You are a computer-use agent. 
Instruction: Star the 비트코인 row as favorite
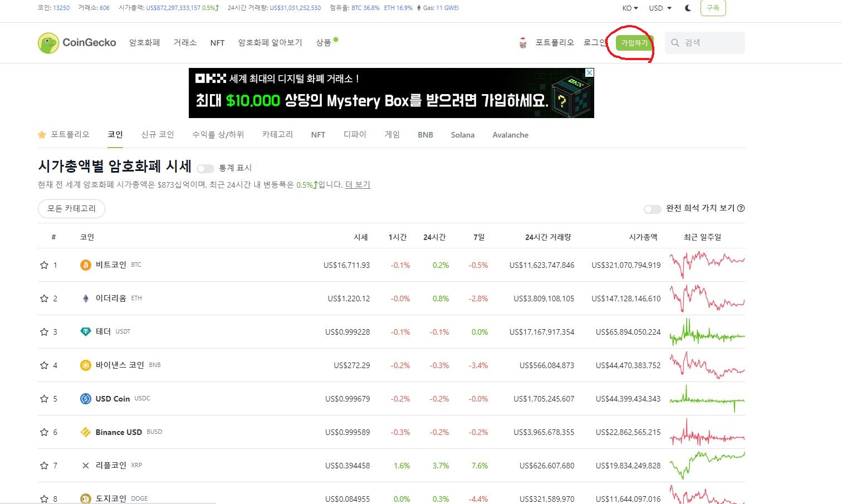tap(44, 265)
